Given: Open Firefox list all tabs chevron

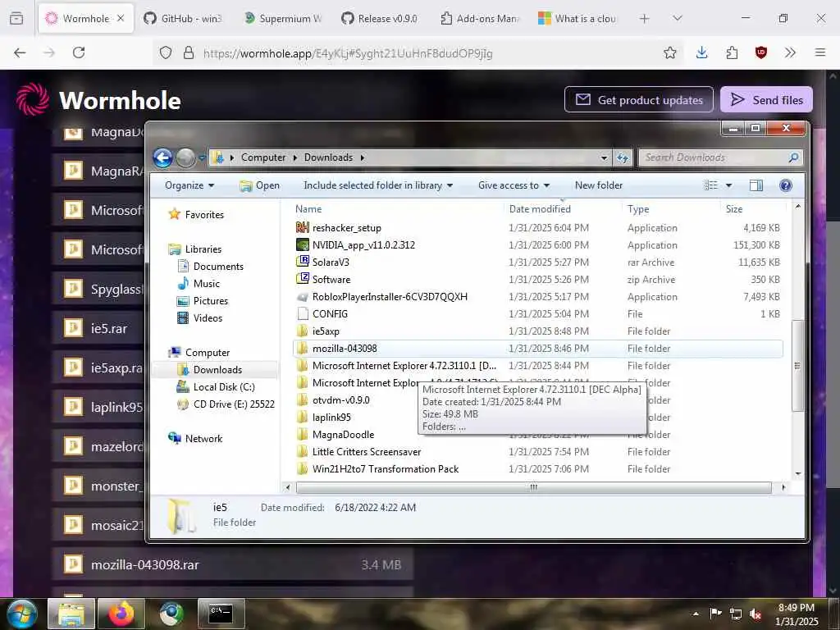Looking at the screenshot, I should [x=677, y=18].
